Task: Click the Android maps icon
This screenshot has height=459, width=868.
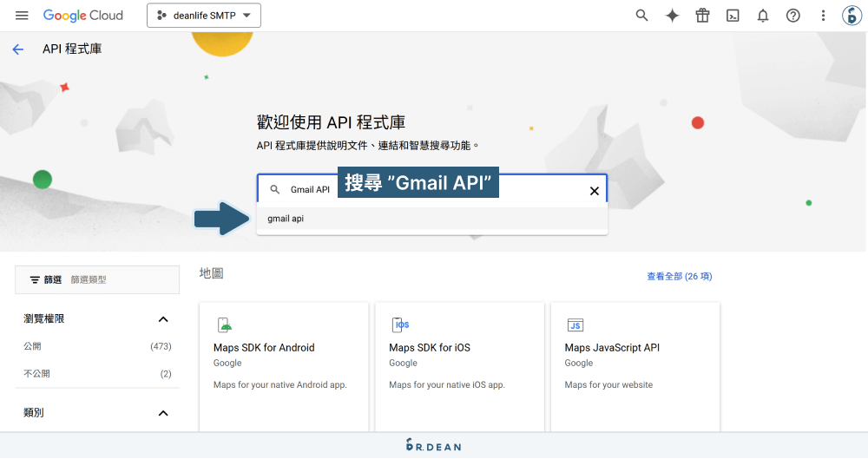Action: (x=224, y=325)
